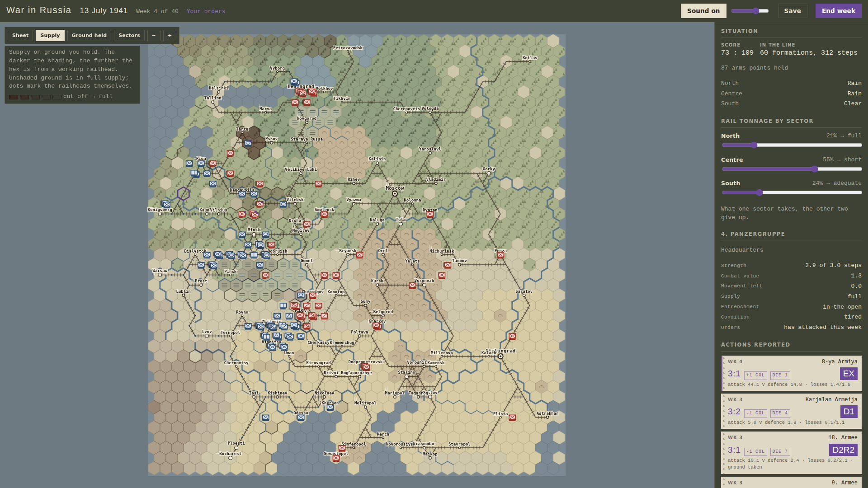This screenshot has width=868, height=488.
Task: Show the Ground held overlay
Action: (89, 35)
